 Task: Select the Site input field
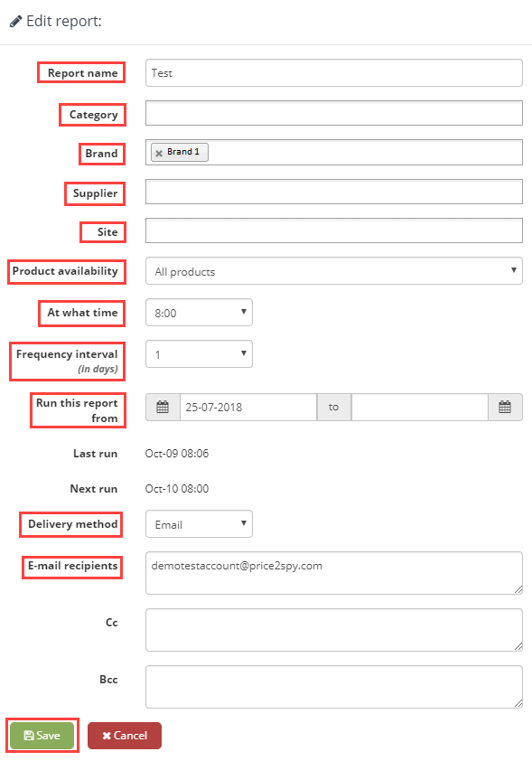coord(333,230)
